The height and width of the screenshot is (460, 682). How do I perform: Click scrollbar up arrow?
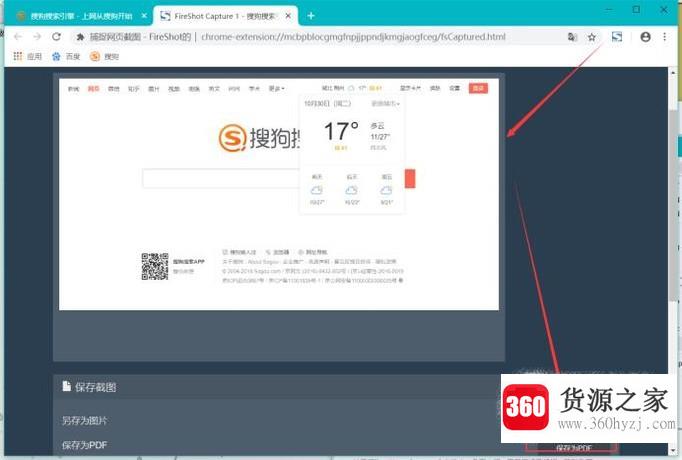click(673, 73)
